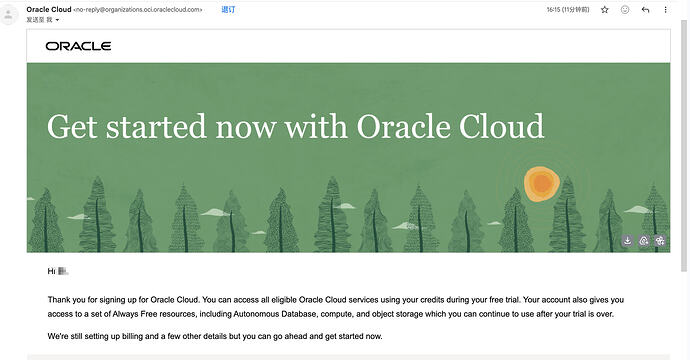Screen dimensions: 690x360
Task: Expand recipient details arrow next to 发送至 我
Action: tap(57, 20)
